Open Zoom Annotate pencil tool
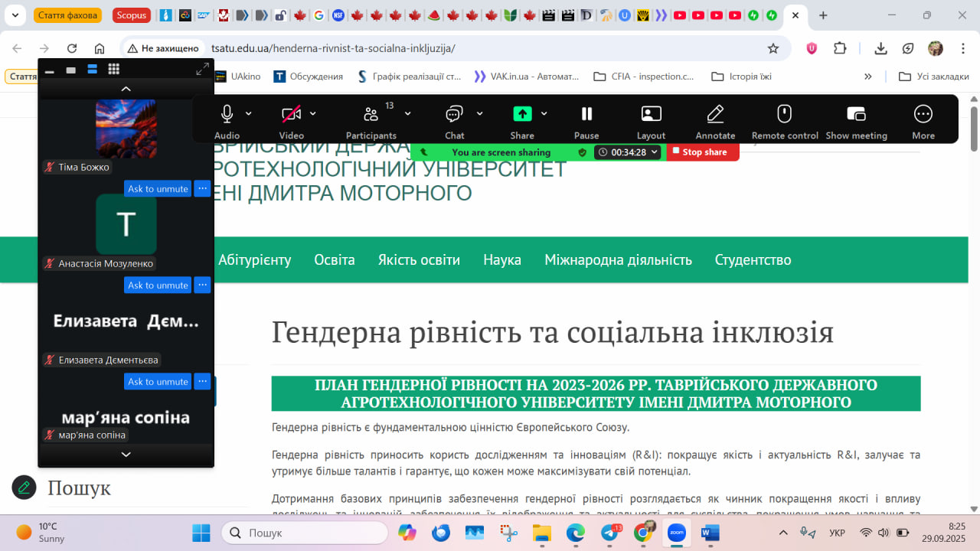This screenshot has height=551, width=980. tap(715, 114)
